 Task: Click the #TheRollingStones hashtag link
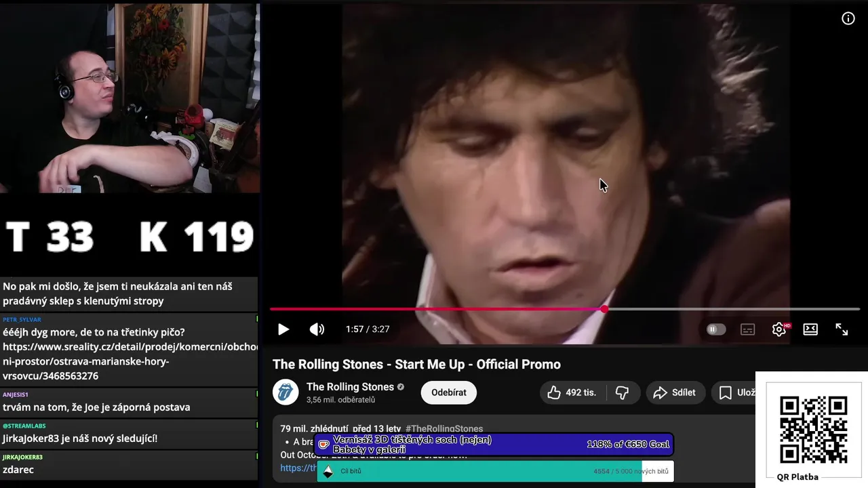click(444, 429)
